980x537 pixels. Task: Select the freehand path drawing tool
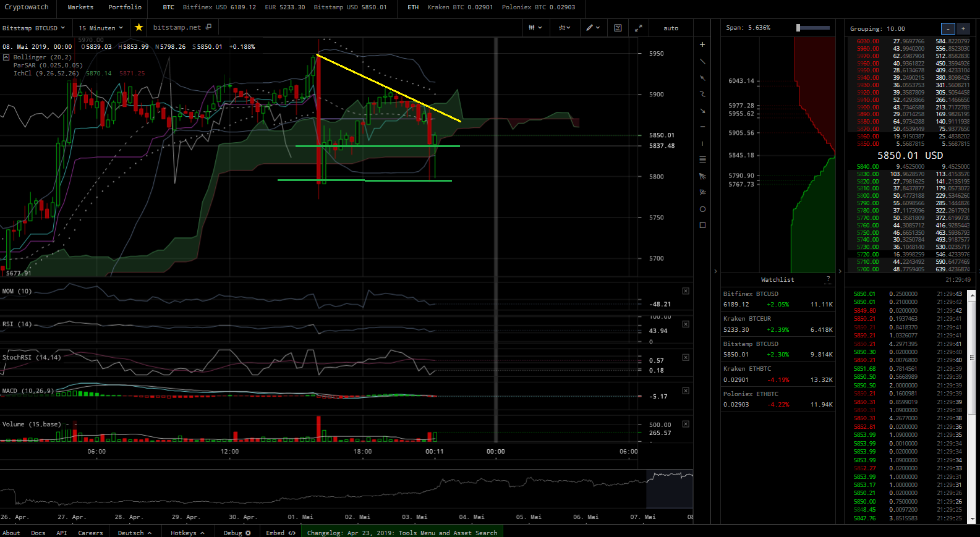pyautogui.click(x=702, y=94)
